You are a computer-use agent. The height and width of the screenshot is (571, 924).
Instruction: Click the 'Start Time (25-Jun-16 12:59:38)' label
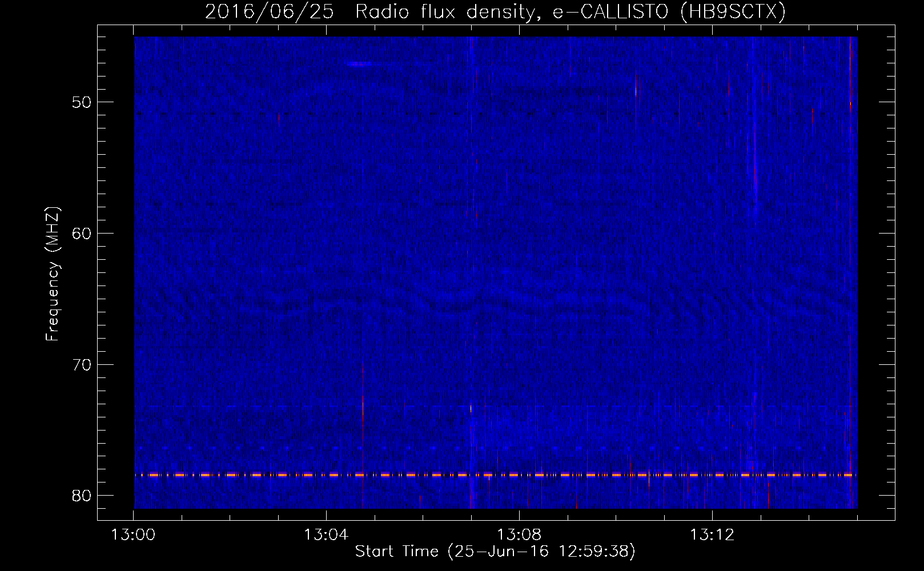[495, 552]
